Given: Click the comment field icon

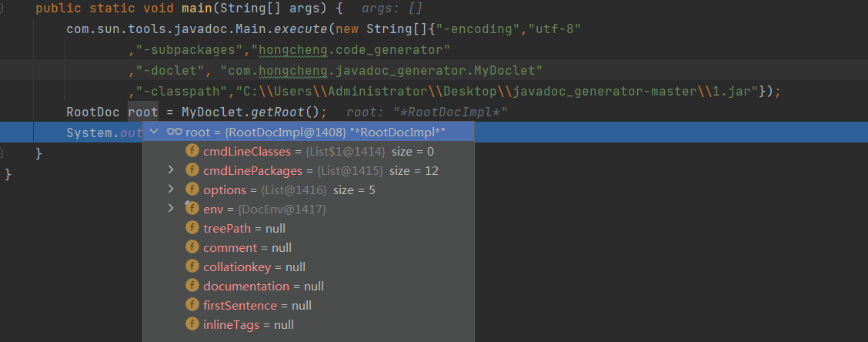Looking at the screenshot, I should 192,247.
